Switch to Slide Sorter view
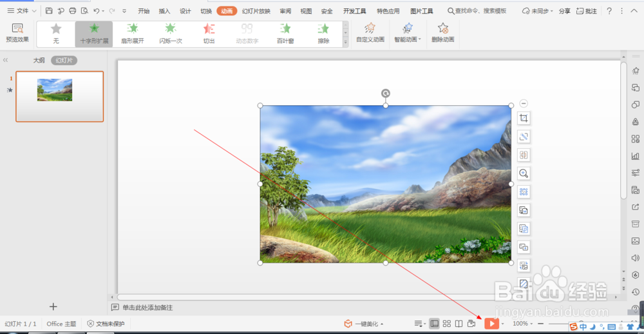Image resolution: width=644 pixels, height=334 pixels. pos(447,324)
